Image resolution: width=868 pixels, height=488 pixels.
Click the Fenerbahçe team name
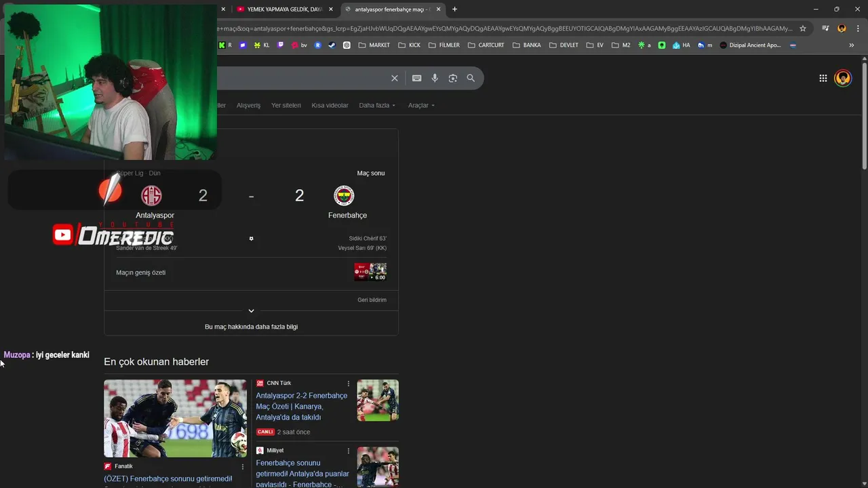(x=347, y=216)
